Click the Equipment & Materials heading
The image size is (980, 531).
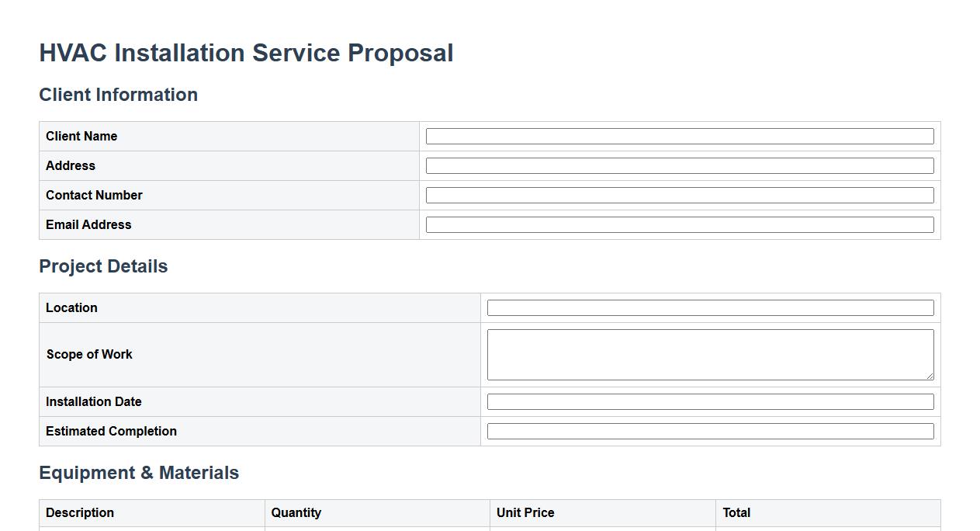tap(139, 473)
